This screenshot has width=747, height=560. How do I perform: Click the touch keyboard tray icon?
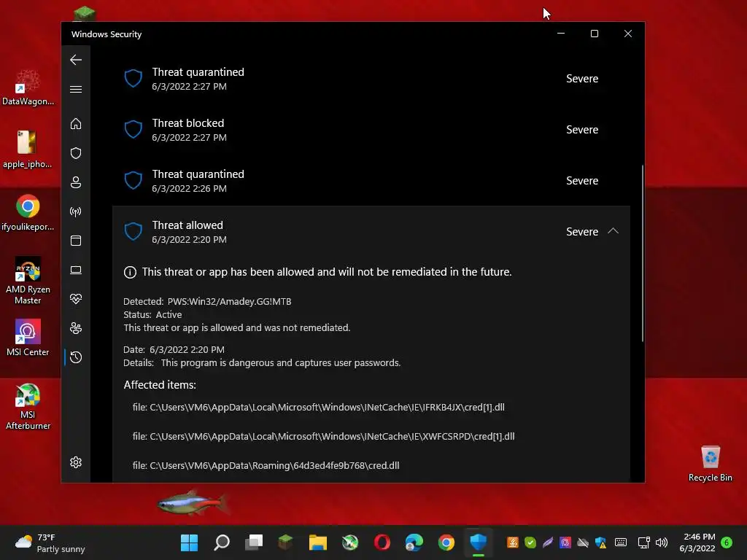coord(621,542)
